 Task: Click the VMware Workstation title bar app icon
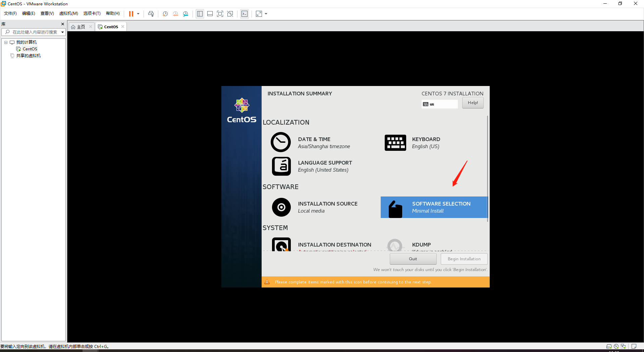pyautogui.click(x=3, y=4)
